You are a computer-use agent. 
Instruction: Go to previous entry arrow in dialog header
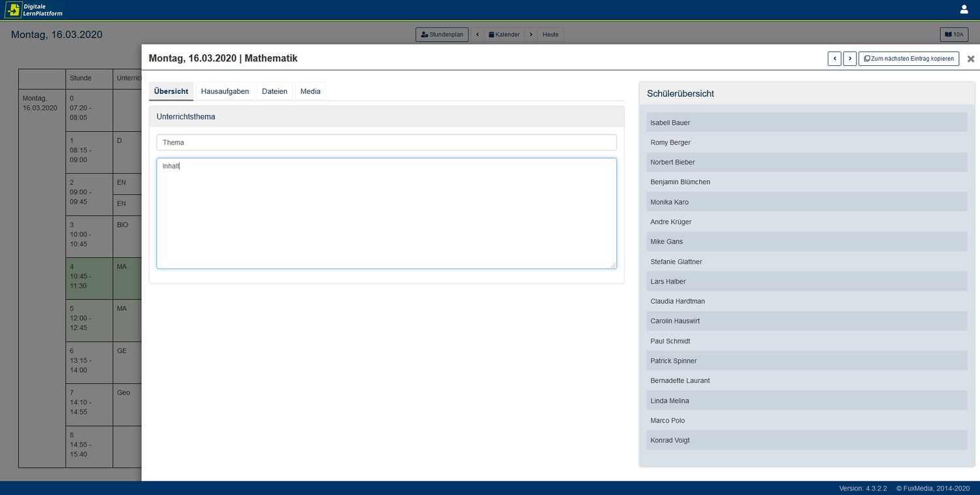click(x=834, y=59)
